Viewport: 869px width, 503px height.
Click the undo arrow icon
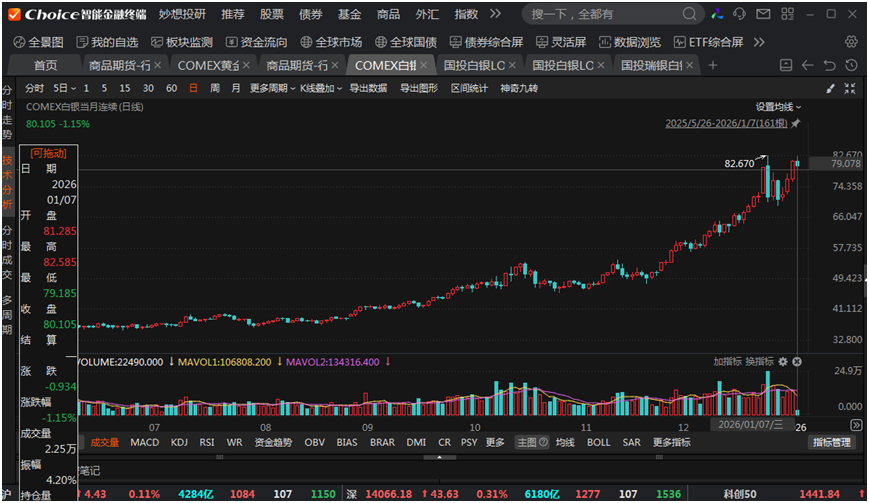pyautogui.click(x=829, y=65)
